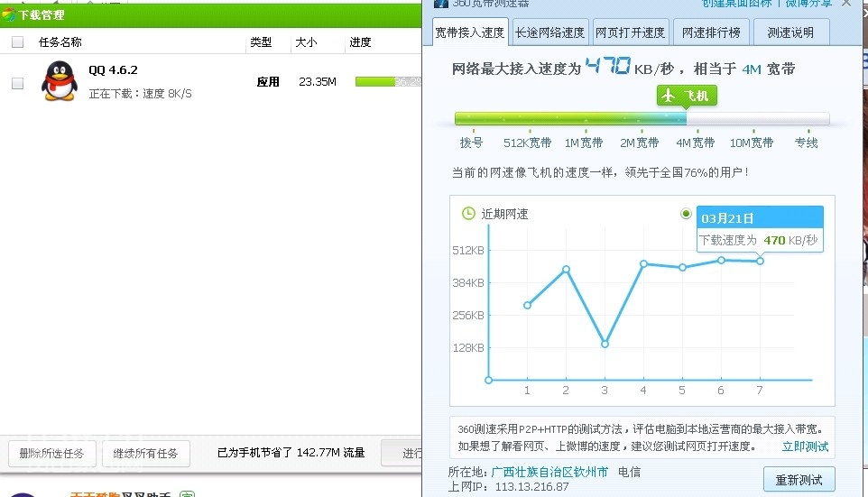Click the graph origin point
Viewport: 868px width, 497px height.
(488, 381)
